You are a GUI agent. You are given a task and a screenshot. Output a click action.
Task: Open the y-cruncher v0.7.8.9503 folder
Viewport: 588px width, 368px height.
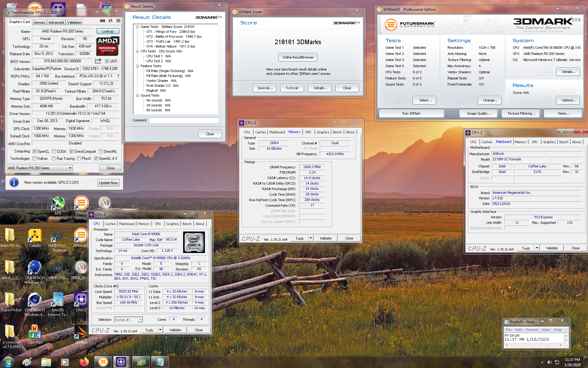coord(11,336)
